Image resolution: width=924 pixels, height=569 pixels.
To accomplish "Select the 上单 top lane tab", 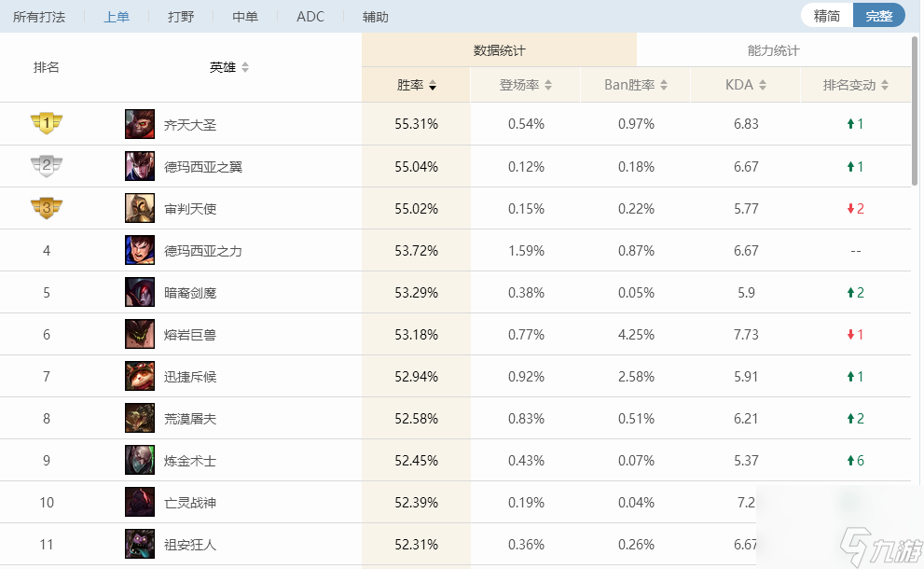I will coord(117,17).
